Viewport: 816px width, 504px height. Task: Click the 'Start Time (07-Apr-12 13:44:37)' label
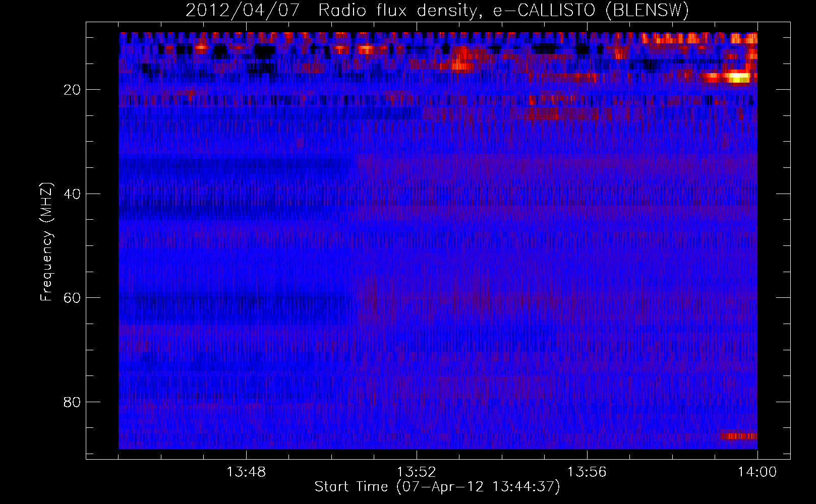[437, 487]
